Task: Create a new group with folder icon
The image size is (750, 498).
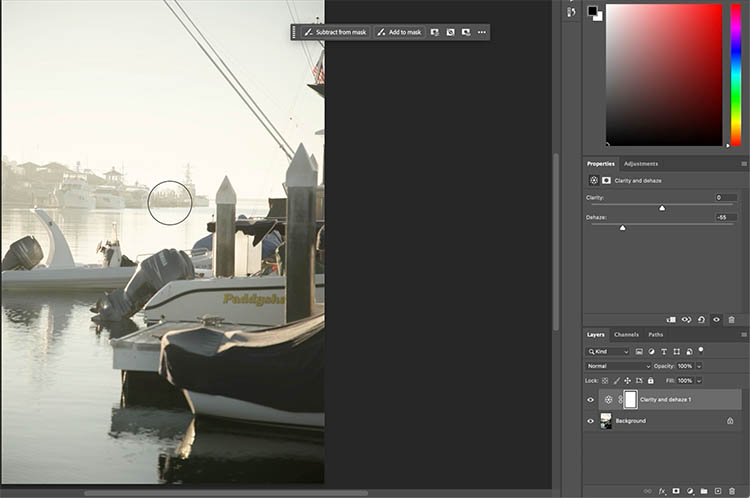Action: [x=703, y=491]
